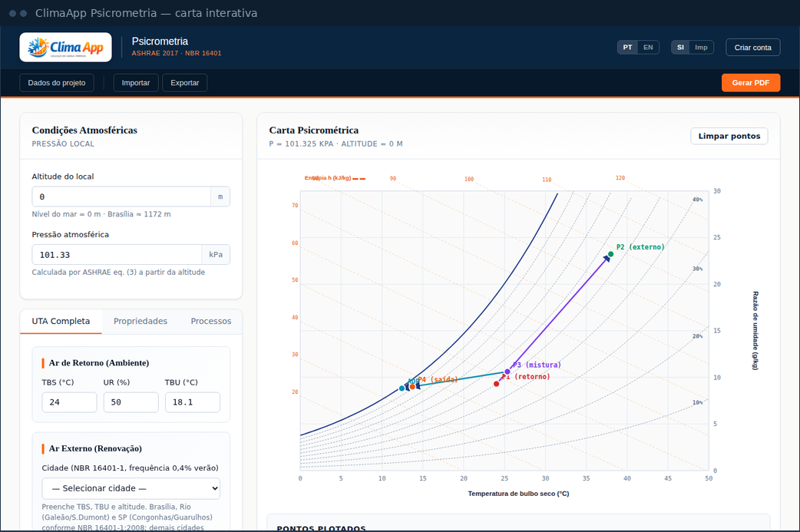Click 'Ar Externo (Renovação)' heading

[x=95, y=448]
